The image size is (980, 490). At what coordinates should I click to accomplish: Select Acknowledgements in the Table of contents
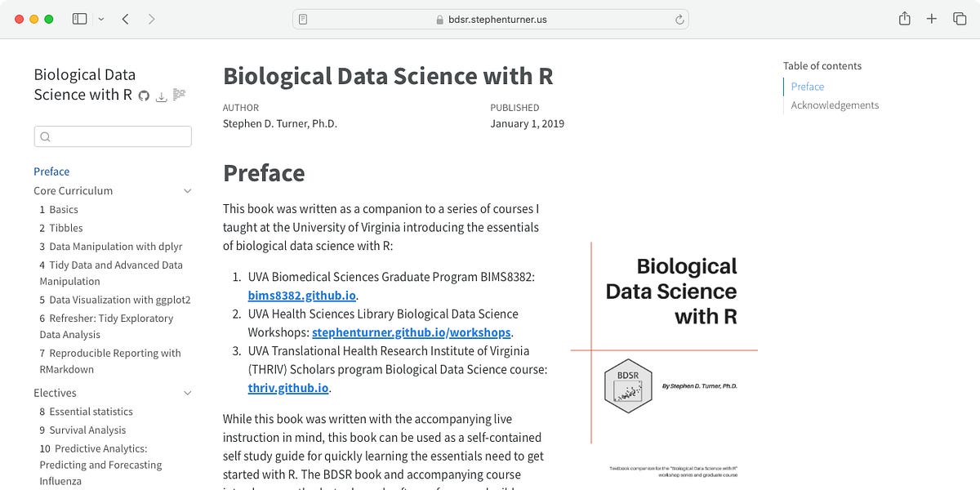(x=834, y=105)
